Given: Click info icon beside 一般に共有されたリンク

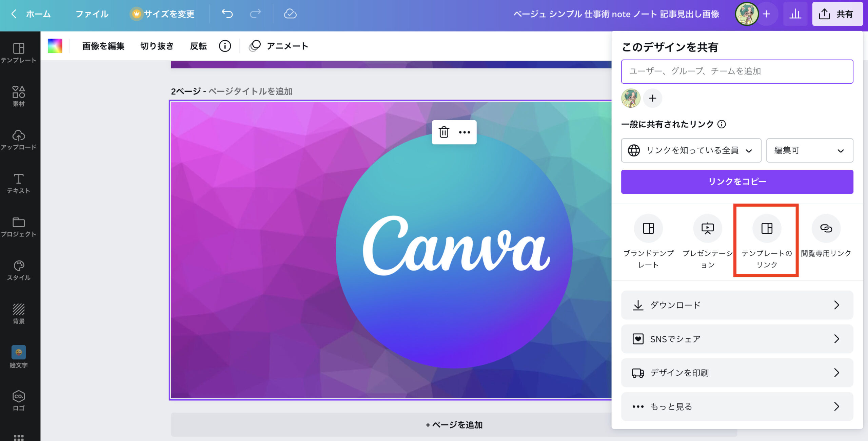Looking at the screenshot, I should (x=722, y=124).
